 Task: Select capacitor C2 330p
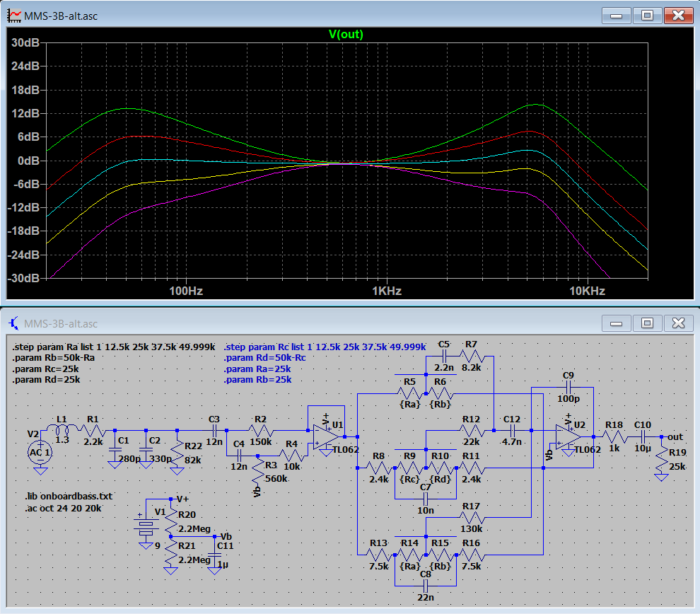(146, 449)
